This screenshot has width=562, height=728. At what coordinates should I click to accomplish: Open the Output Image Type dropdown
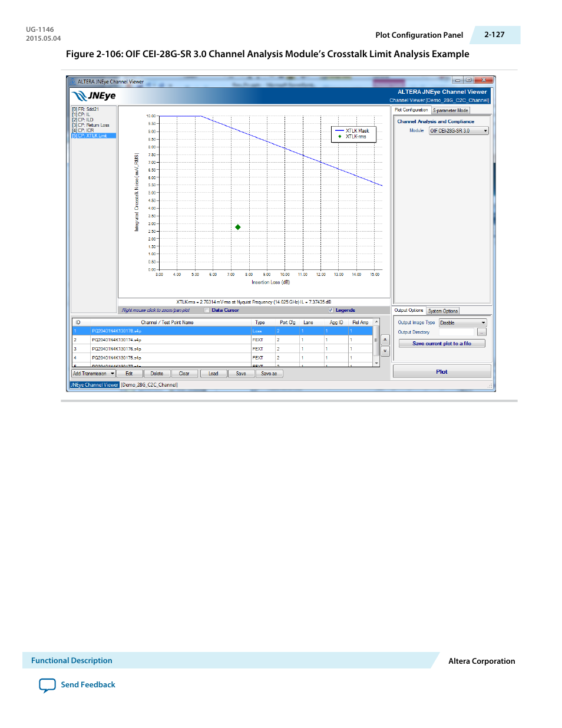(463, 322)
